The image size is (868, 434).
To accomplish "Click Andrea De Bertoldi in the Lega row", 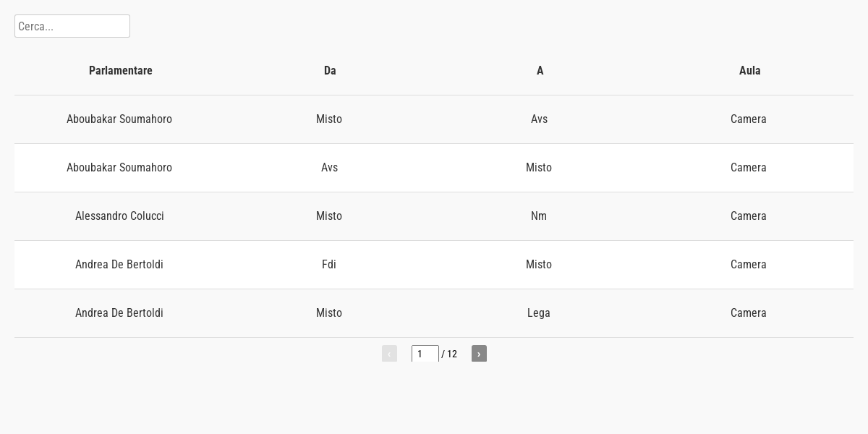I will 119,313.
